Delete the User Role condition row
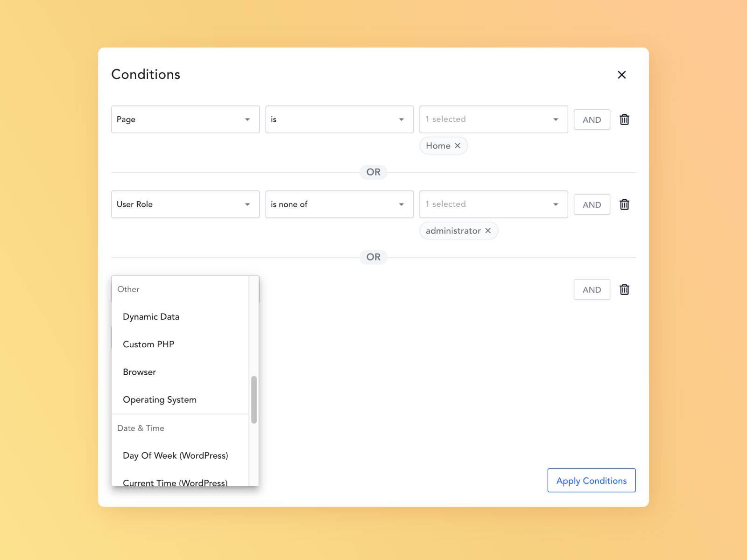 click(624, 204)
